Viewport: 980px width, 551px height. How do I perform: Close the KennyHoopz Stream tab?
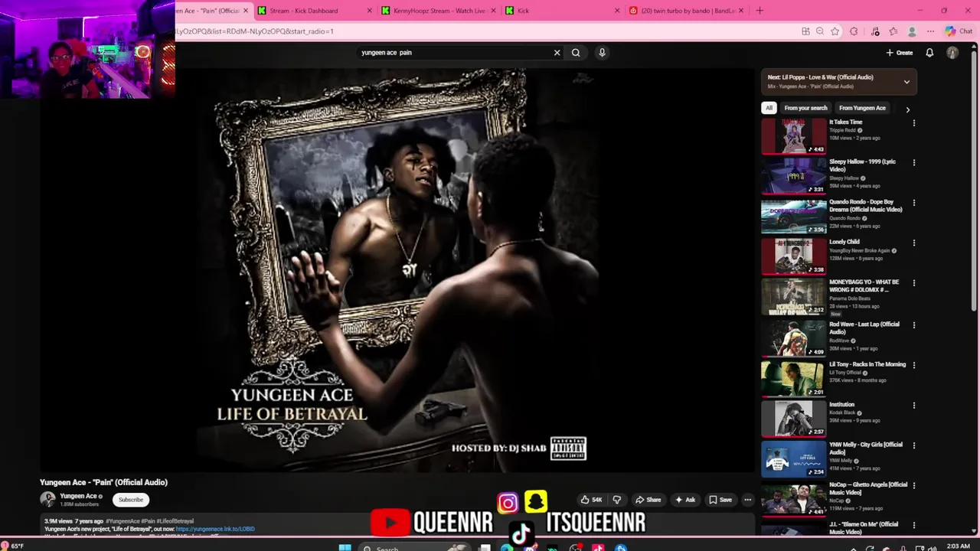click(x=494, y=11)
